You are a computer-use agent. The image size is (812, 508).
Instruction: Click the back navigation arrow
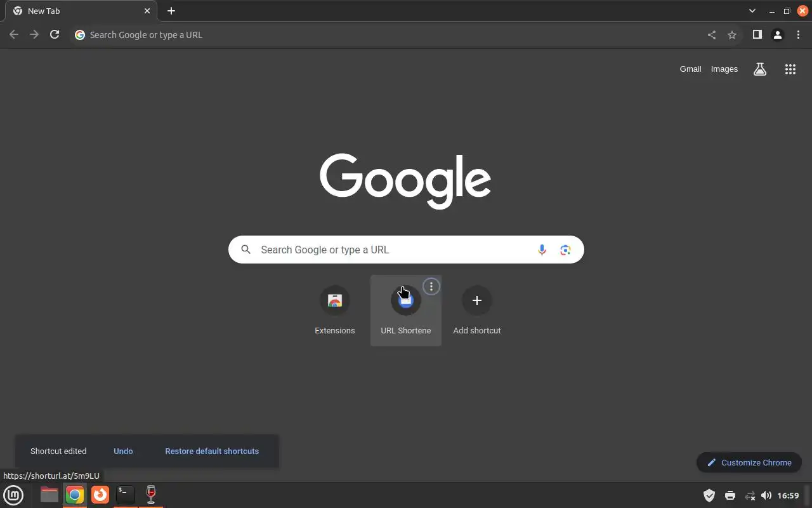tap(14, 35)
